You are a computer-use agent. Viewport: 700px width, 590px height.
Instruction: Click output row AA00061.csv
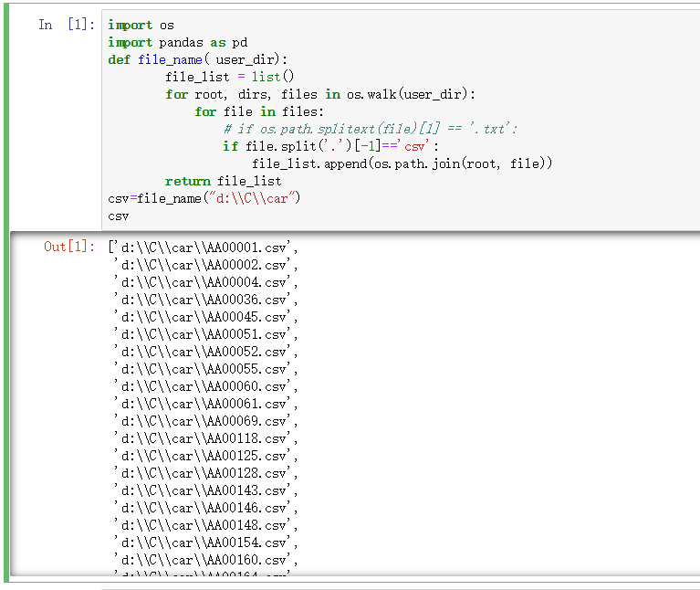click(206, 404)
